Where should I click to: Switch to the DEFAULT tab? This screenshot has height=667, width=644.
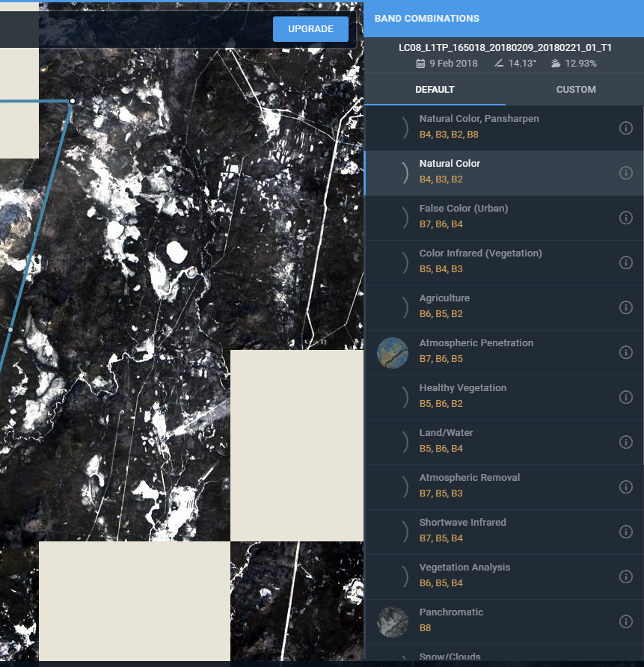tap(435, 89)
